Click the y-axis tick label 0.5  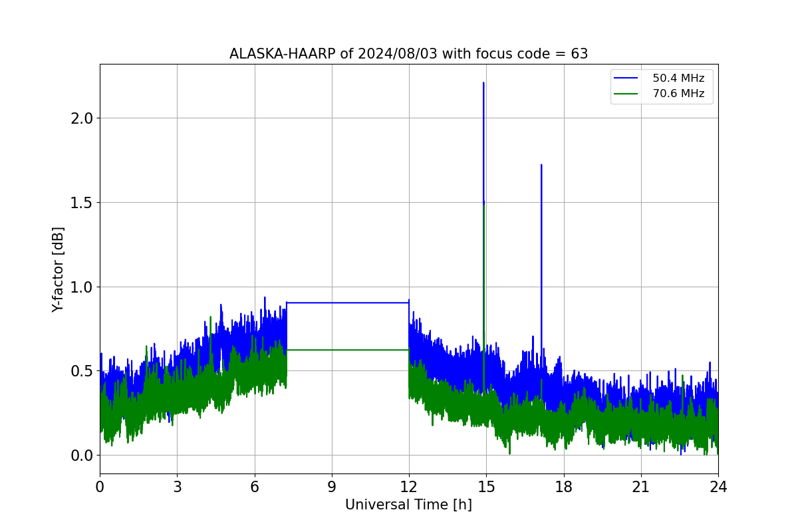click(82, 371)
